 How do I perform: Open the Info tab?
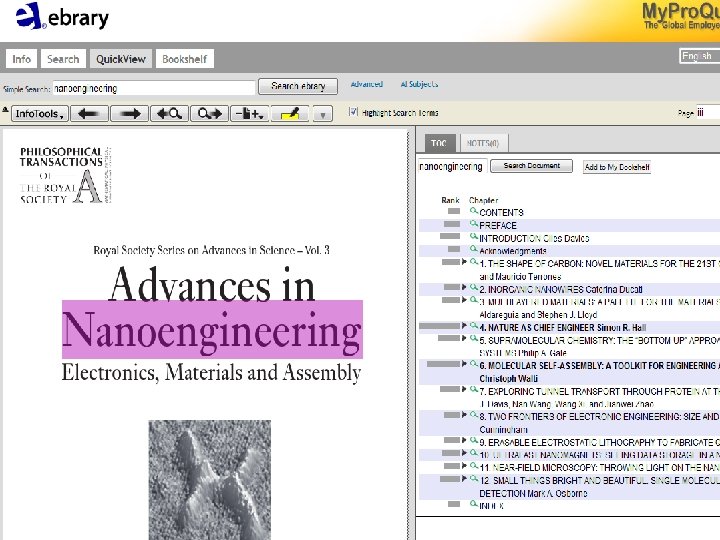[x=21, y=59]
